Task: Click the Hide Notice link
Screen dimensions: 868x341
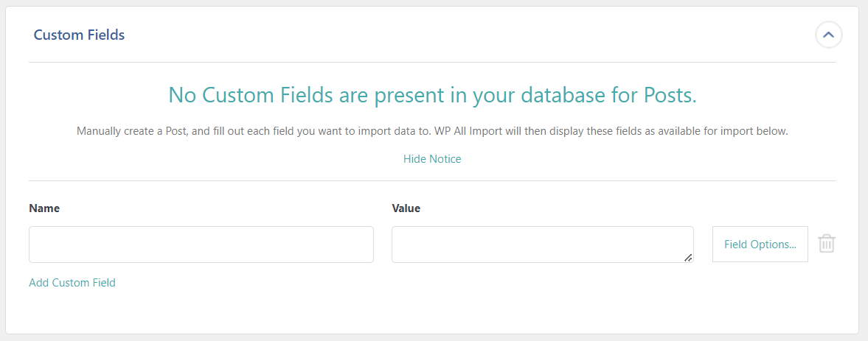Action: pos(432,159)
